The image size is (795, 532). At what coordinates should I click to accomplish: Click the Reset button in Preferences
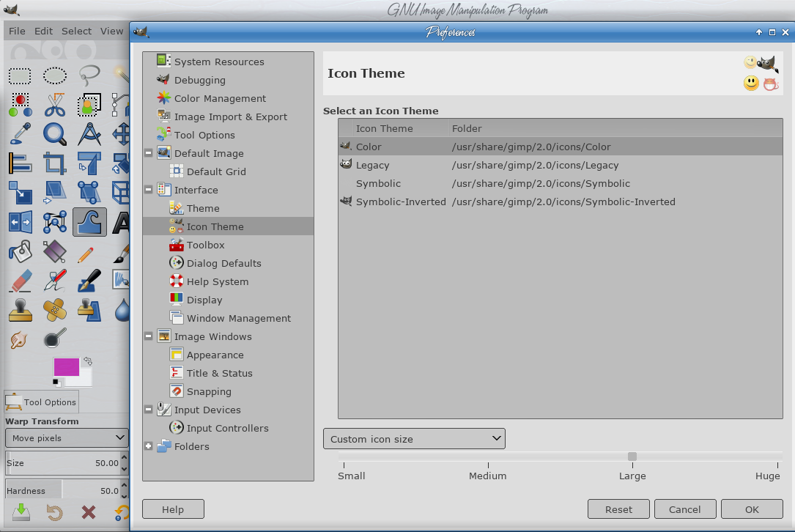(618, 510)
